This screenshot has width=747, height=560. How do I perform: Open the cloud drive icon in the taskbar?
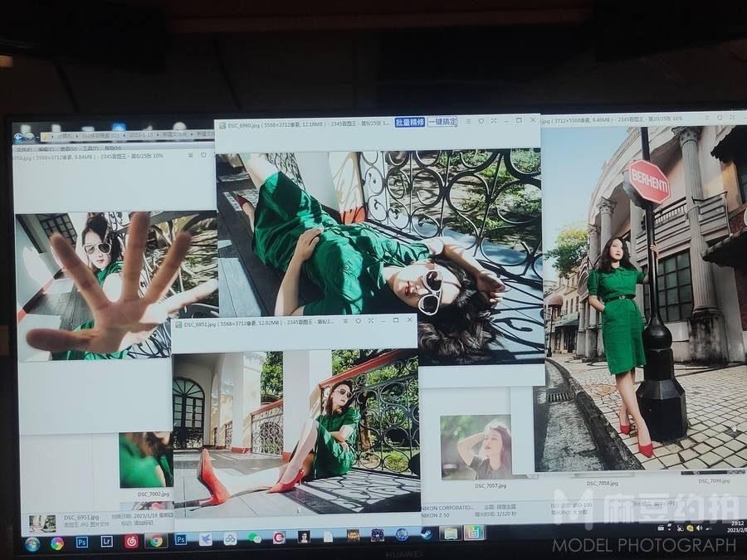pyautogui.click(x=230, y=538)
